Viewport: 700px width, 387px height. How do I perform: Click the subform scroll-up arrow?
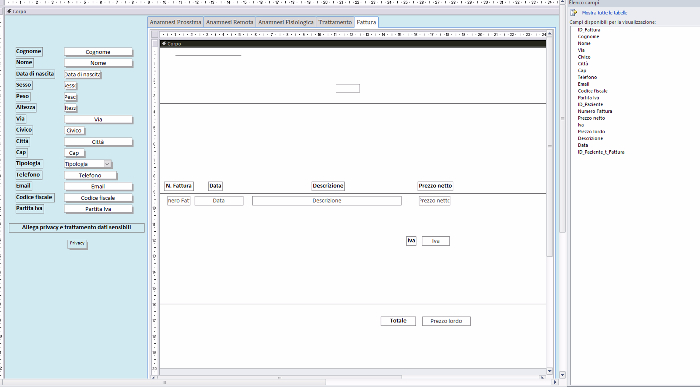pyautogui.click(x=550, y=34)
